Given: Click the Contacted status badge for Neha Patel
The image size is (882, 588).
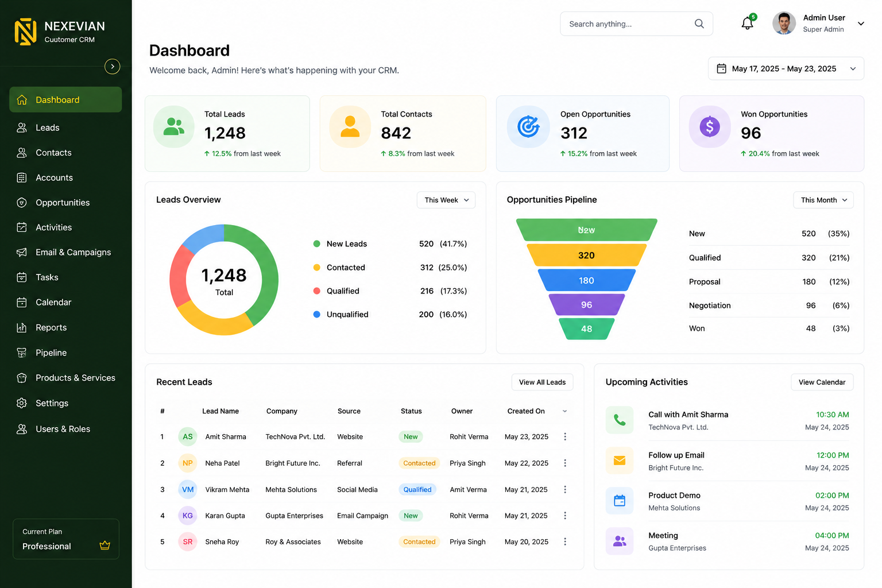Looking at the screenshot, I should (x=419, y=463).
